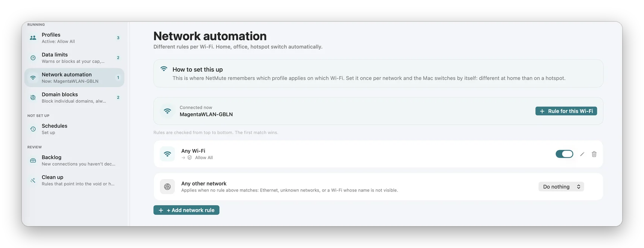
Task: Select Network automation in the sidebar
Action: tap(74, 78)
